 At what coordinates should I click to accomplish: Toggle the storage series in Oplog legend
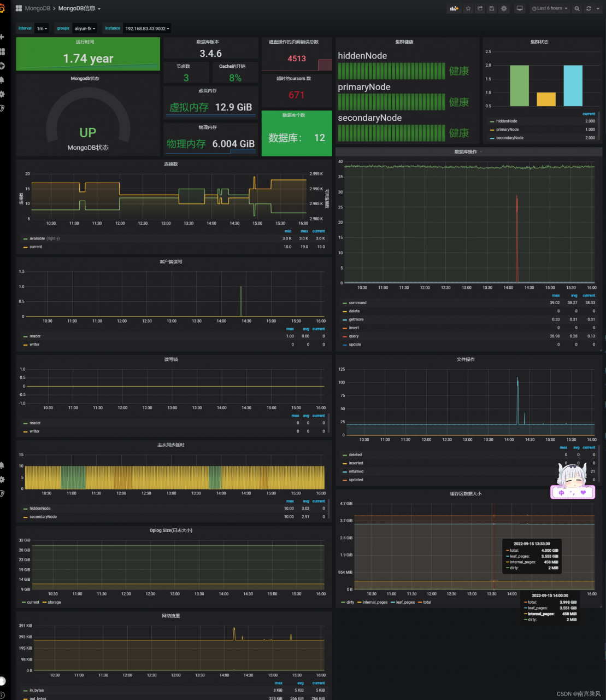click(x=54, y=602)
